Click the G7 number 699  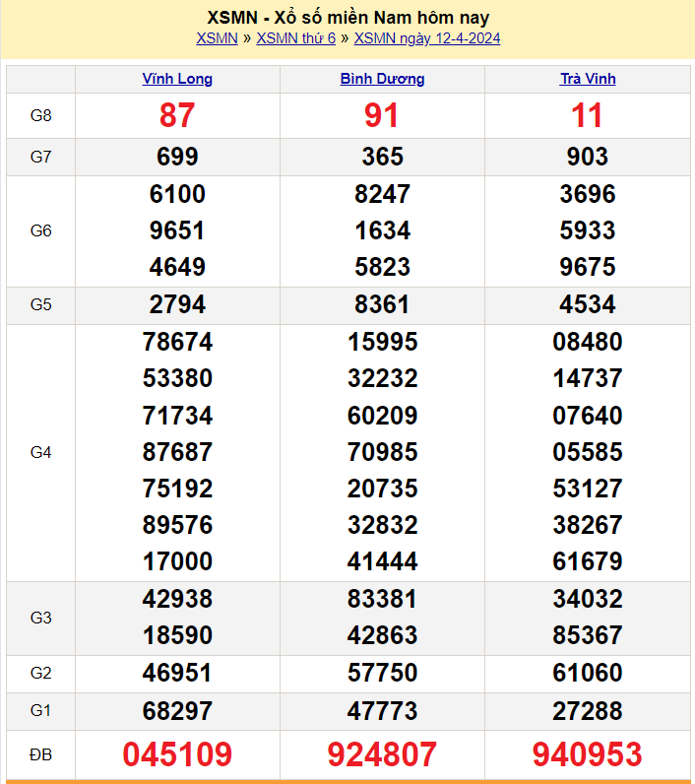click(177, 157)
